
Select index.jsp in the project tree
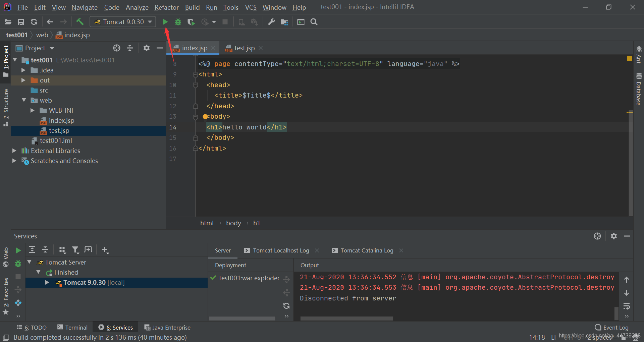pyautogui.click(x=62, y=120)
